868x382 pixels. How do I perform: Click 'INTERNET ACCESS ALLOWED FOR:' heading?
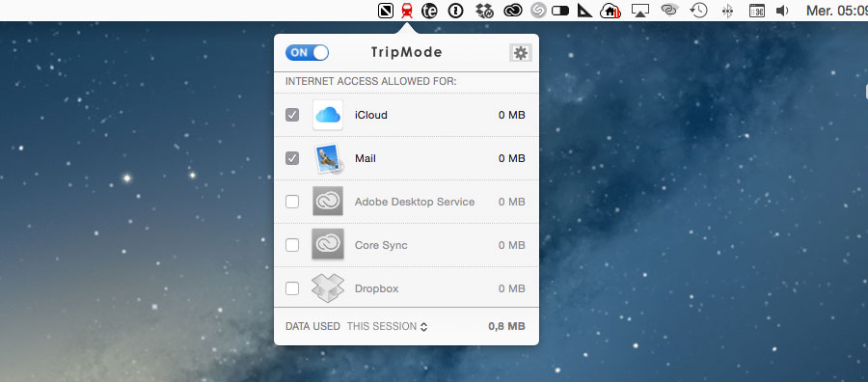[x=371, y=82]
